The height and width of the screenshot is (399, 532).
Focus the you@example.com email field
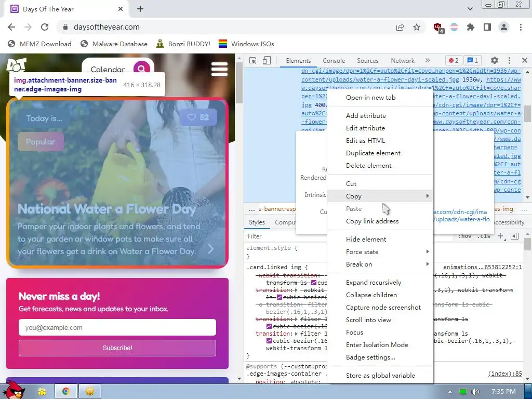click(117, 327)
